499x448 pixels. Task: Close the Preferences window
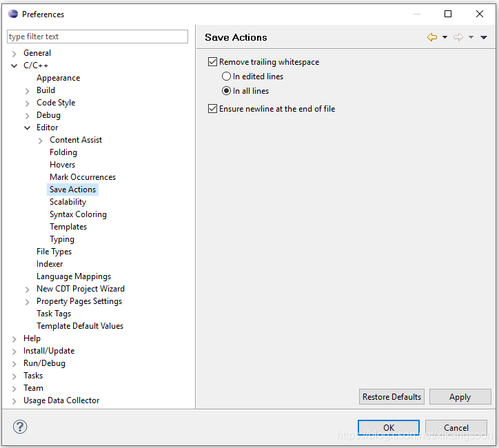[x=480, y=14]
